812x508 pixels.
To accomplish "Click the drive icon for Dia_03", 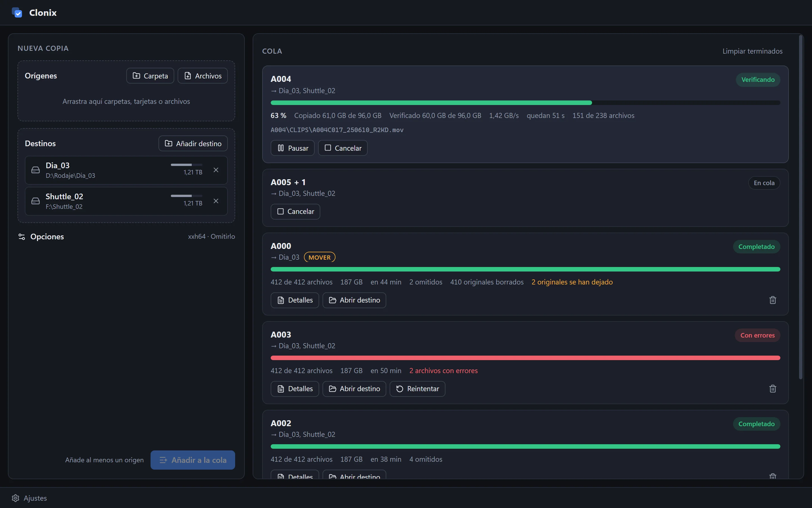I will tap(35, 170).
